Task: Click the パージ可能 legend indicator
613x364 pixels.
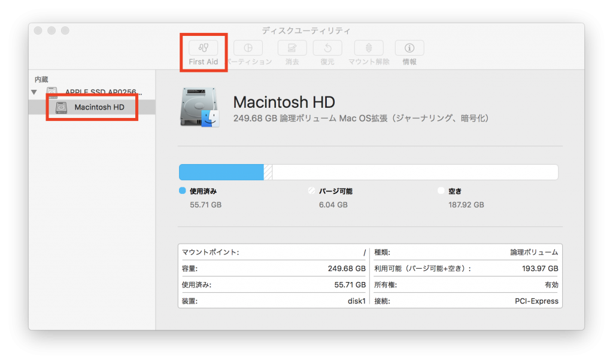Action: coord(312,190)
